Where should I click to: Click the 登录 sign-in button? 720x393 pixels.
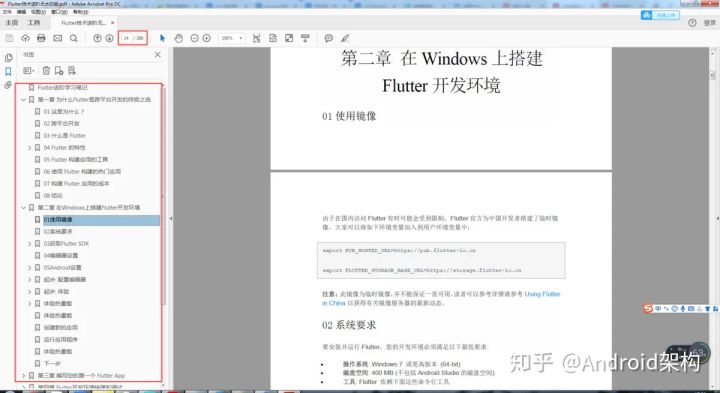(709, 23)
